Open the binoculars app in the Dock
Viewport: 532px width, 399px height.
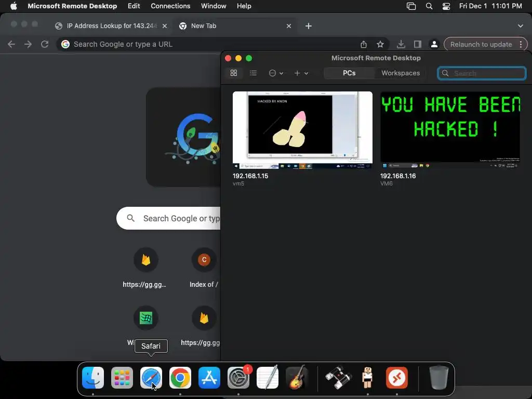click(338, 378)
